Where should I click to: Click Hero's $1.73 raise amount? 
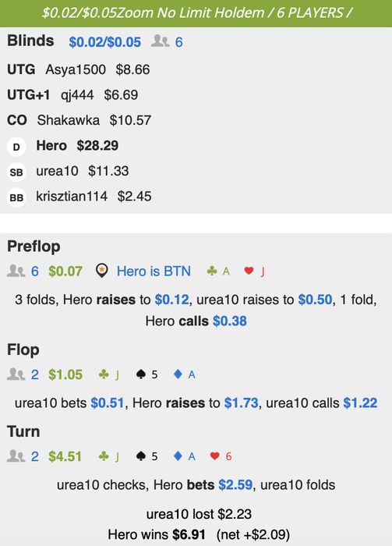(x=241, y=403)
